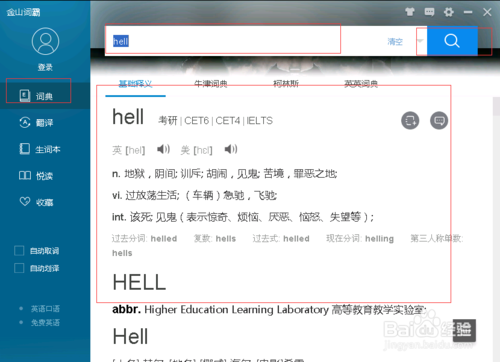Enable the 自动取词 checkbox
This screenshot has height=362, width=500.
(x=19, y=251)
